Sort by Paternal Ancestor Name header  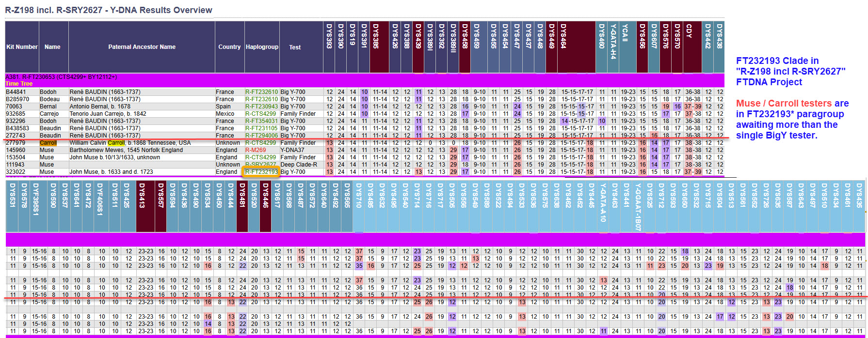point(142,47)
